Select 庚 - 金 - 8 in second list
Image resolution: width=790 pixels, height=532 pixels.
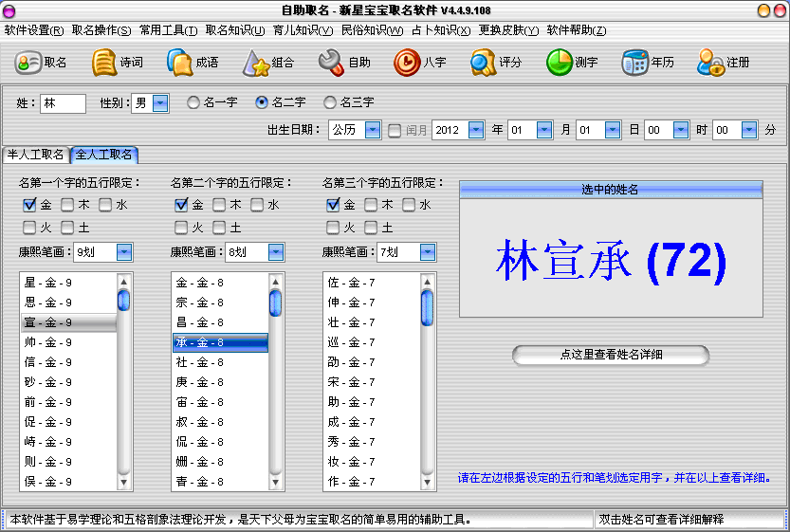click(x=220, y=382)
